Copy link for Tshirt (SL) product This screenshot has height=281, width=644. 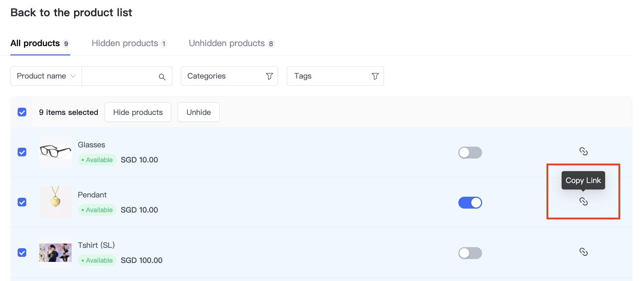coord(583,252)
